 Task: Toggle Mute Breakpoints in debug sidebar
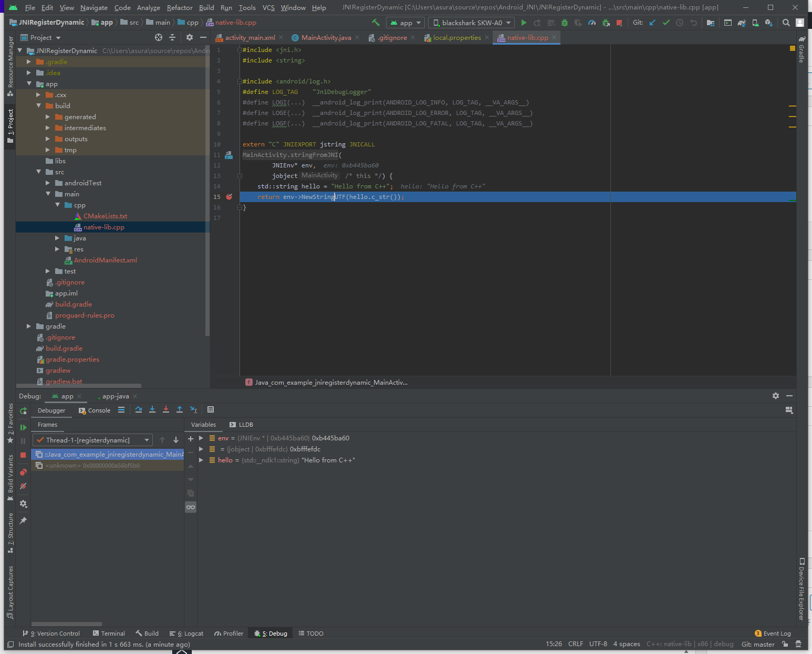click(x=23, y=487)
